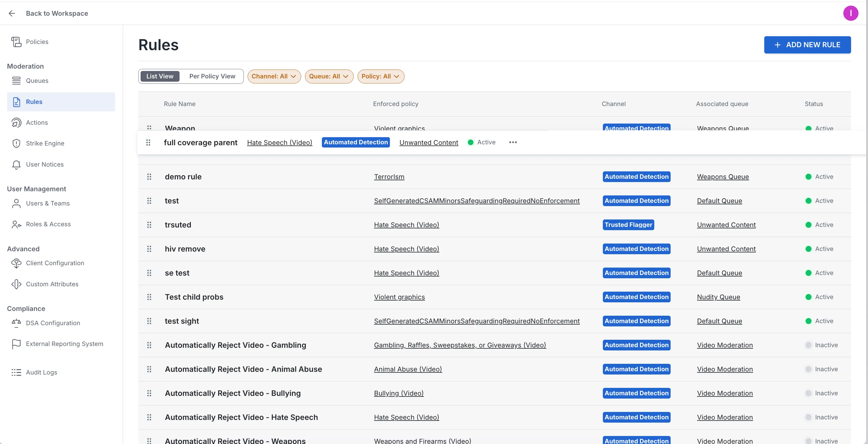The height and width of the screenshot is (444, 868).
Task: Click Back to Workspace link
Action: pos(57,13)
